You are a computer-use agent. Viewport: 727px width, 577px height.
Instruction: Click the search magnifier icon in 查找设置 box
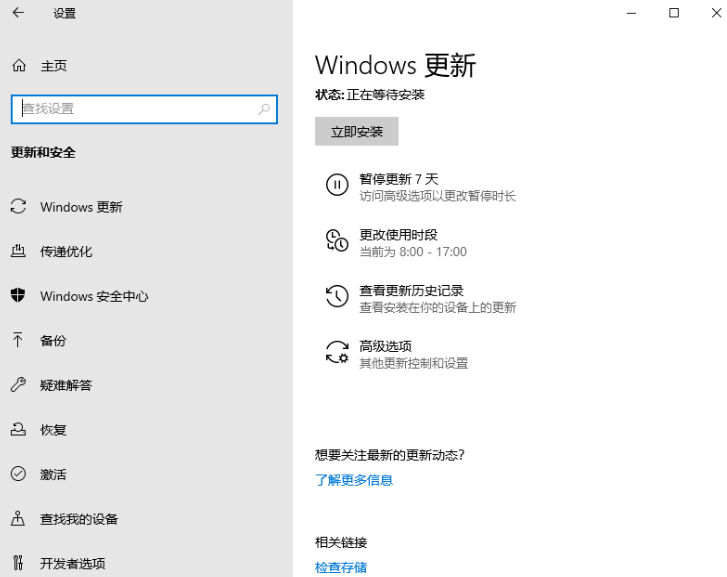pos(264,109)
